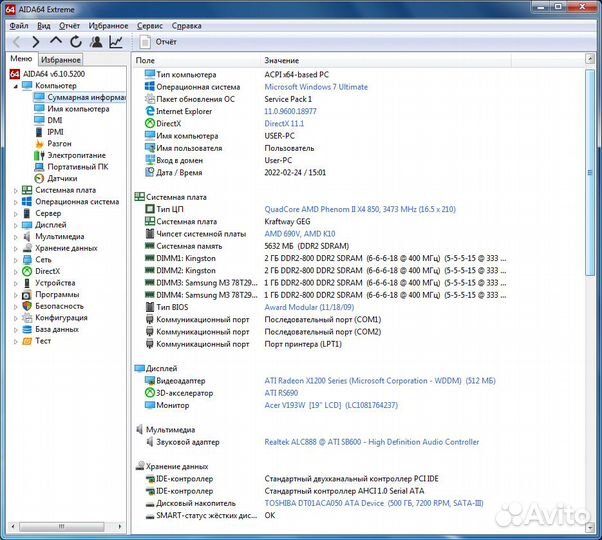
Task: Select Имя компьютера tree item
Action: click(71, 109)
